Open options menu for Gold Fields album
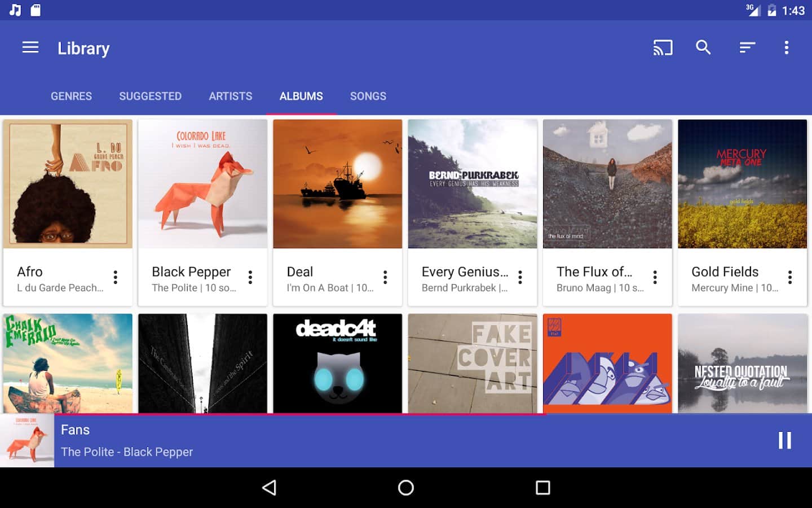This screenshot has height=508, width=812. (x=789, y=277)
